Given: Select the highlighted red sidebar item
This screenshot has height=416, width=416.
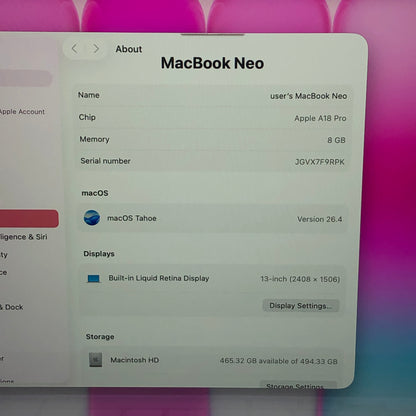Looking at the screenshot, I should click(29, 218).
